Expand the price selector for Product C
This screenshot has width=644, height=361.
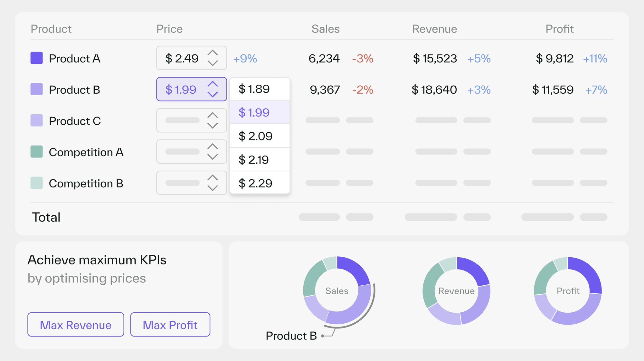(x=213, y=120)
